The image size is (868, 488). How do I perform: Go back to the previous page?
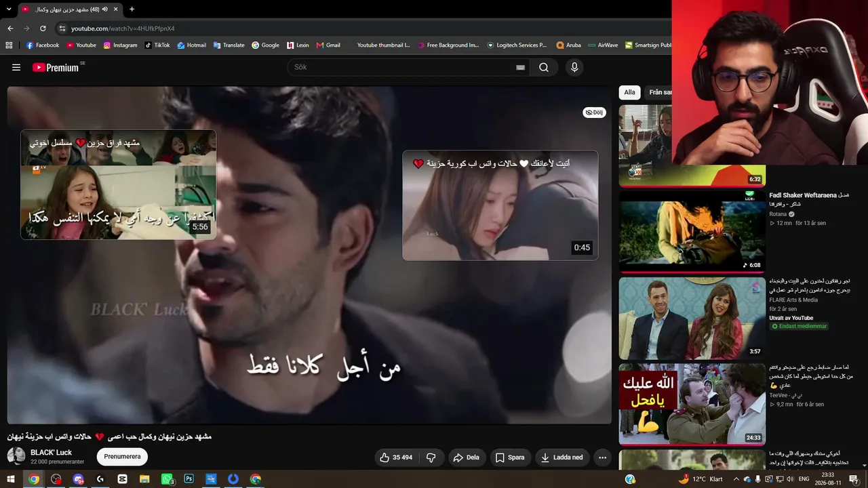click(10, 28)
